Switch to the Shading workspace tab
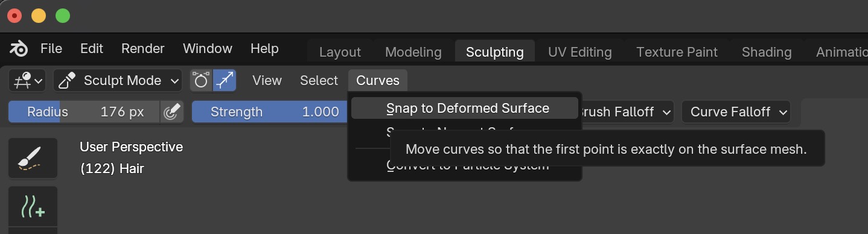Viewport: 868px width, 234px height. (767, 52)
